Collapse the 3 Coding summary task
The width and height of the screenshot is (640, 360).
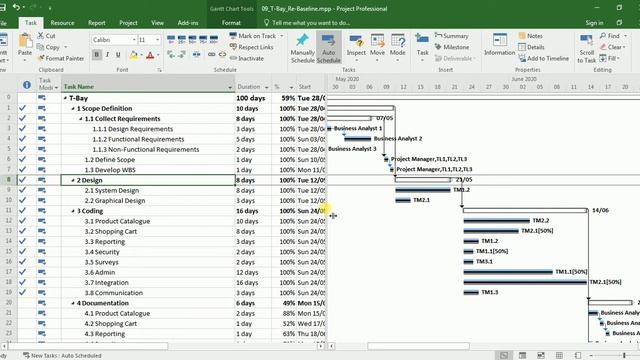[x=73, y=211]
